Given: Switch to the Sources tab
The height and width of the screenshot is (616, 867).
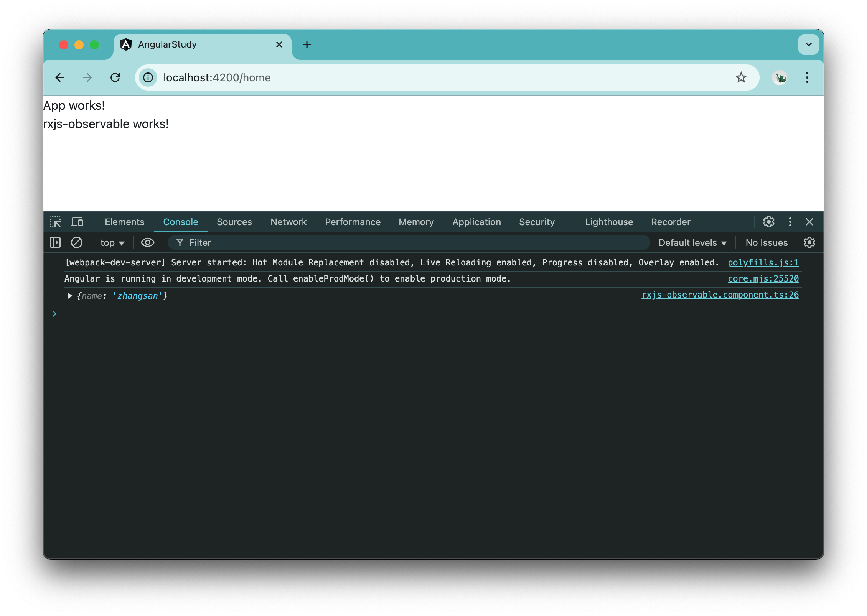Looking at the screenshot, I should tap(234, 221).
